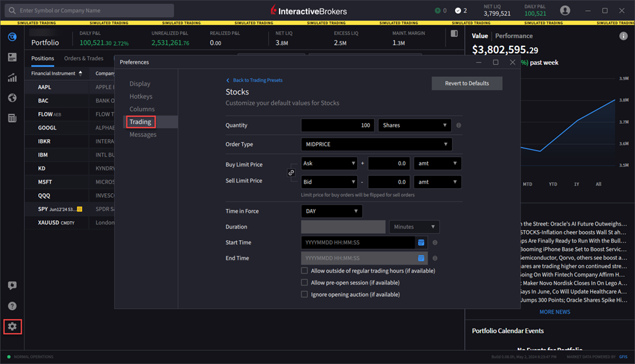Click the Start Time input field
The height and width of the screenshot is (364, 635).
[358, 243]
